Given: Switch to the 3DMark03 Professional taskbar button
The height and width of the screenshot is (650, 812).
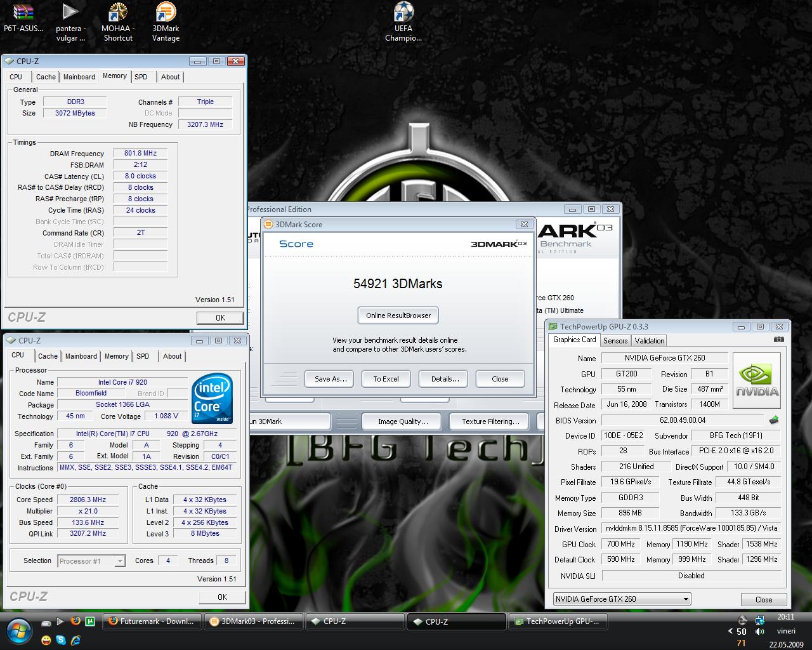Looking at the screenshot, I should click(253, 621).
